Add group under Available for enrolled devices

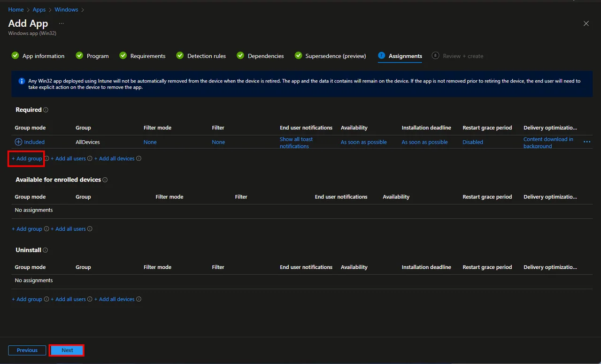[x=27, y=229]
